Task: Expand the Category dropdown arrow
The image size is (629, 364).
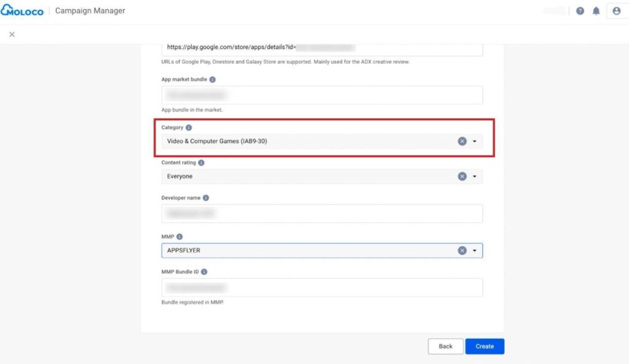Action: point(475,141)
